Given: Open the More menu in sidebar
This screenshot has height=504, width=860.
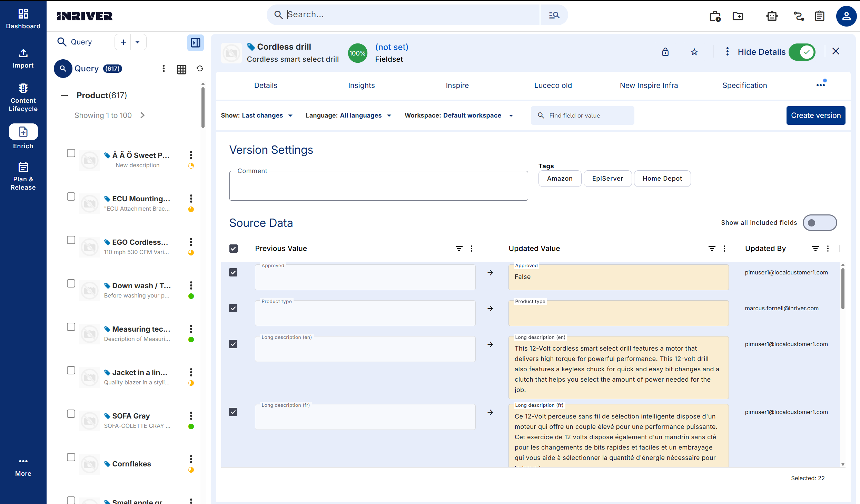Looking at the screenshot, I should (x=23, y=467).
